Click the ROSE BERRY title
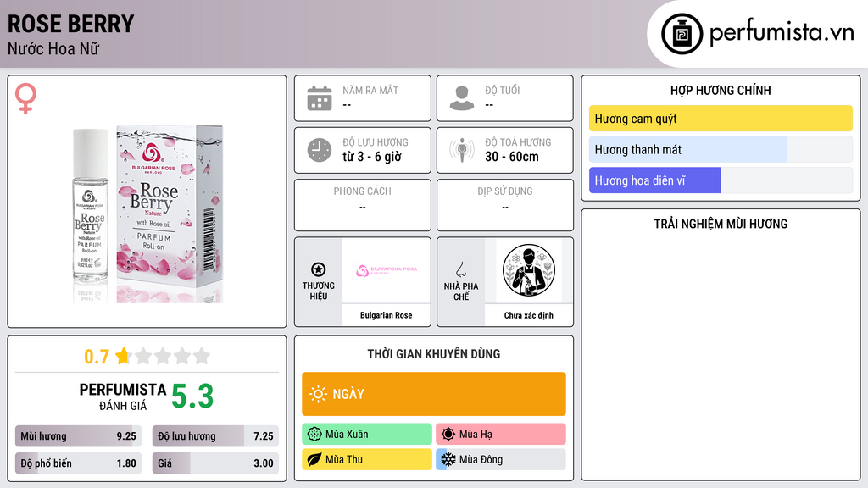Screen dimensions: 868x488 (x=71, y=24)
